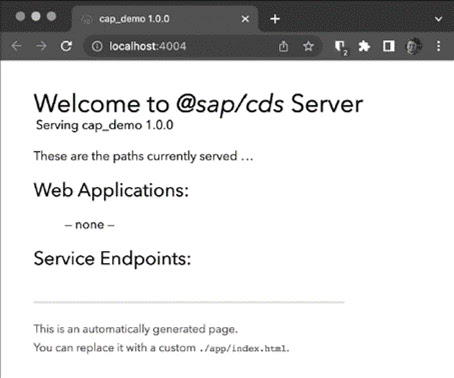Viewport: 454px width, 378px height.
Task: Open the shield extension icon with badge 2
Action: pyautogui.click(x=341, y=47)
